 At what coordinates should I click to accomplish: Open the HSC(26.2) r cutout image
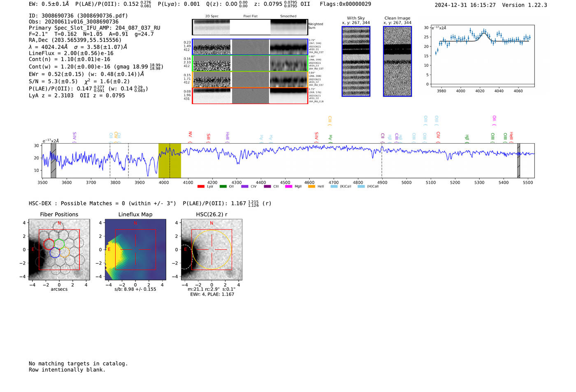211,250
